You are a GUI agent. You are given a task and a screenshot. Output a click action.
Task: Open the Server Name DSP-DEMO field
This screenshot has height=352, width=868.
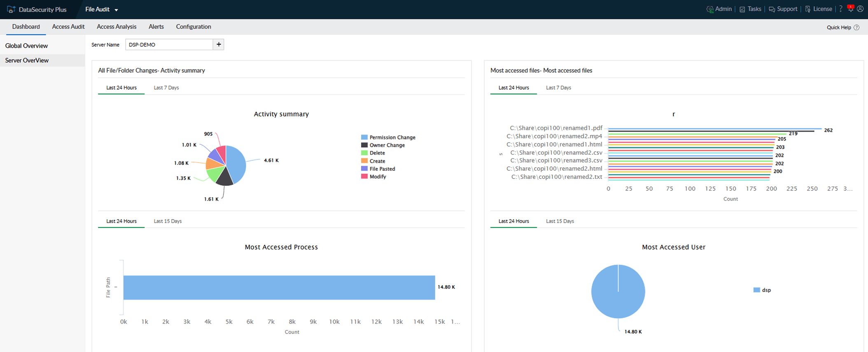click(x=169, y=44)
